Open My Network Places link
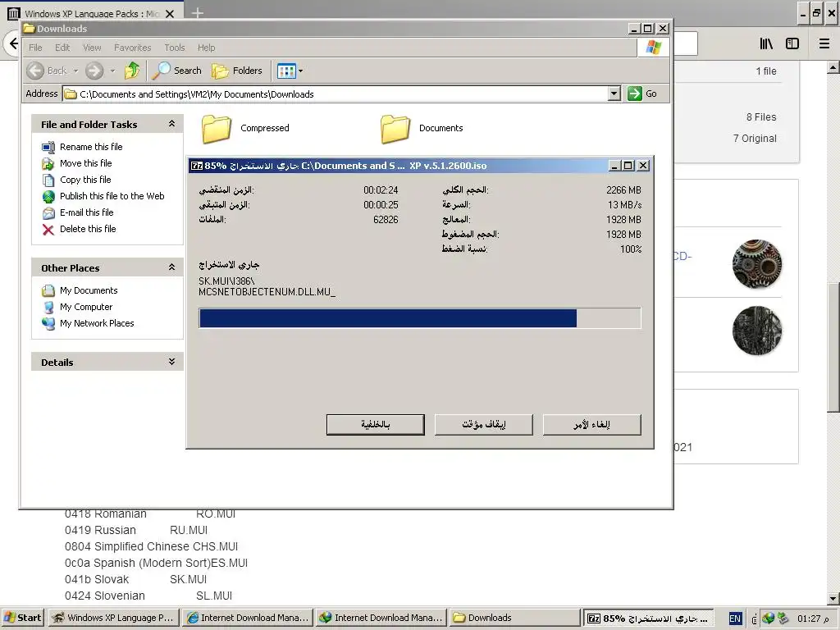The image size is (840, 630). point(97,323)
